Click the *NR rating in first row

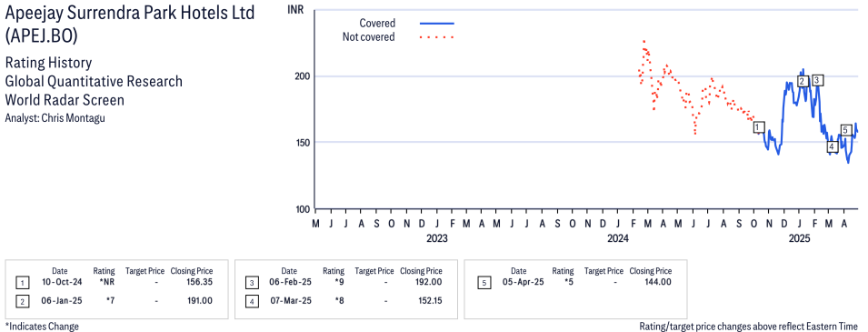click(107, 283)
